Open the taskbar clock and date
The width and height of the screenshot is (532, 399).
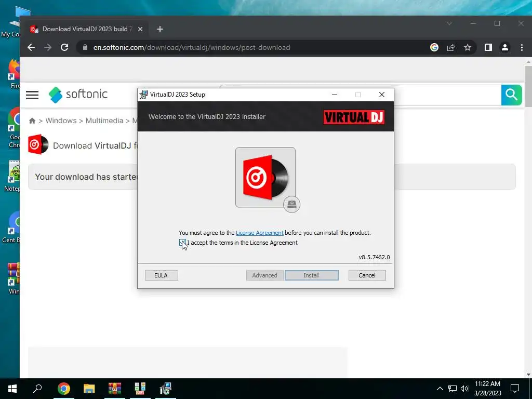(x=487, y=389)
